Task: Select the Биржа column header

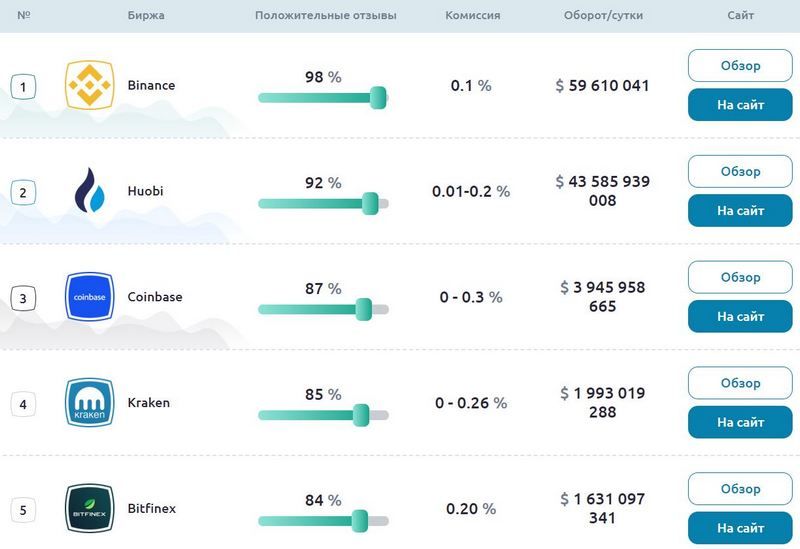Action: pos(147,16)
